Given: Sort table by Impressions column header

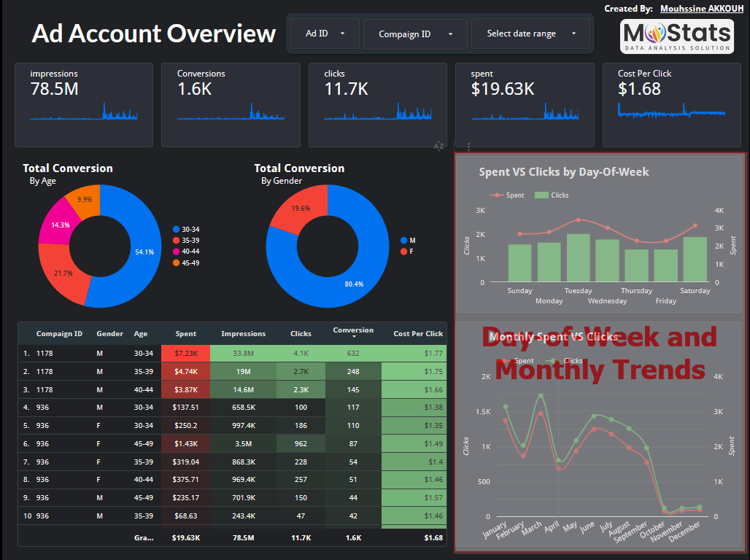Looking at the screenshot, I should click(x=243, y=334).
